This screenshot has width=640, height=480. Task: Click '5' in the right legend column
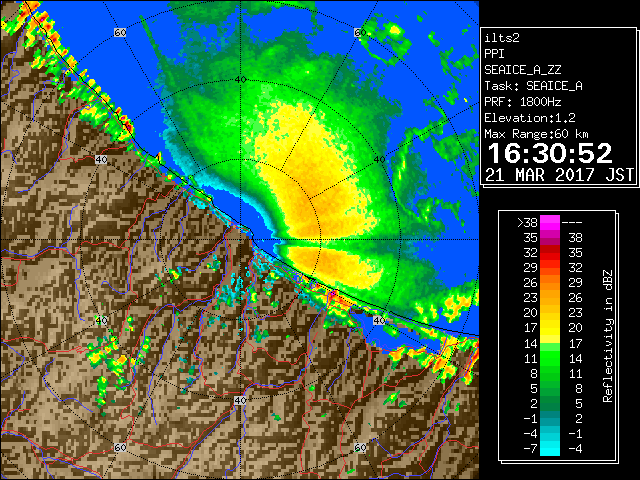coord(578,404)
